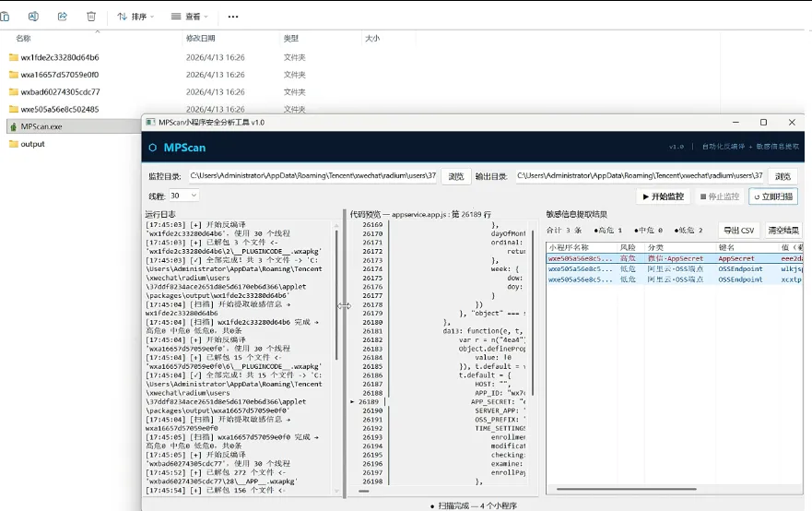Click the ●中危 0 count label
The height and width of the screenshot is (511, 812).
[648, 230]
